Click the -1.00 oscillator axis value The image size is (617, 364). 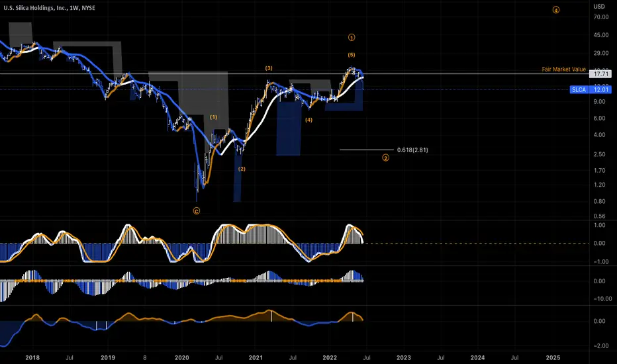[600, 261]
